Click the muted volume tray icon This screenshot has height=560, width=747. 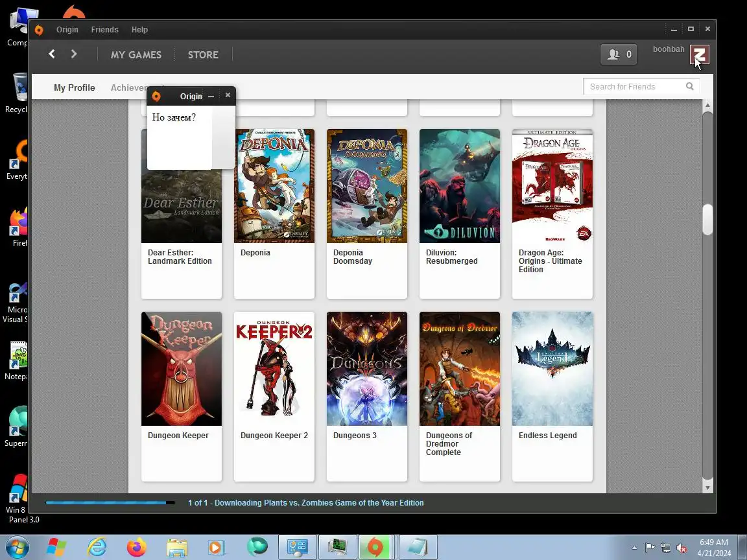tap(682, 548)
